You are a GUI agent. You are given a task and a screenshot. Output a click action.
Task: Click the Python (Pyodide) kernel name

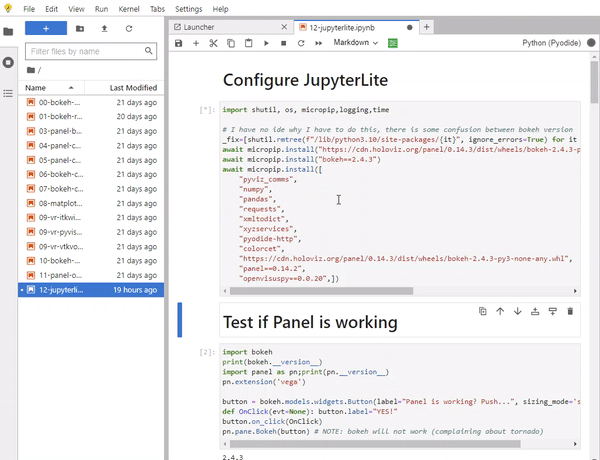tap(551, 43)
